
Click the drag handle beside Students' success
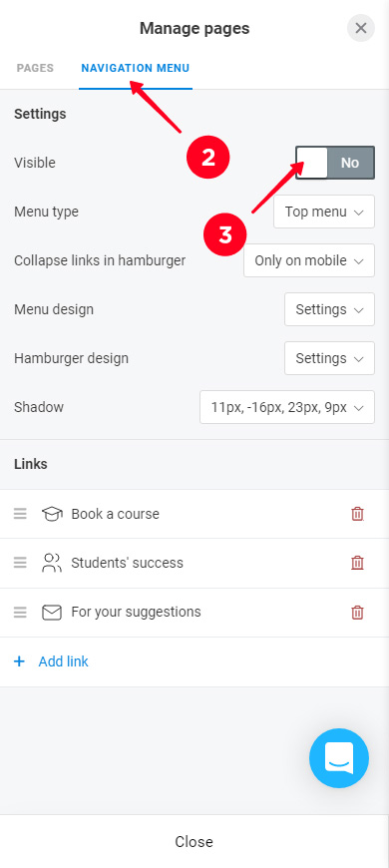20,563
